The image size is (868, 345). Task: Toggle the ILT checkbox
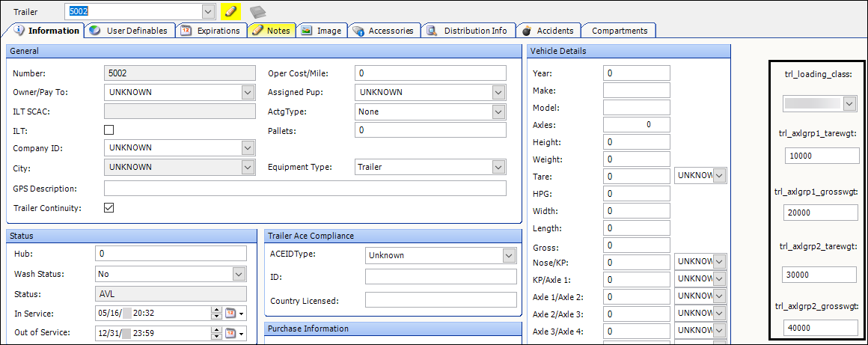coord(109,129)
